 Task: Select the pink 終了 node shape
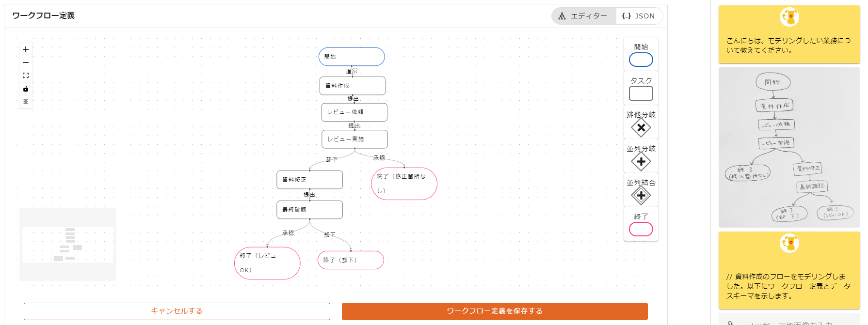click(x=641, y=229)
